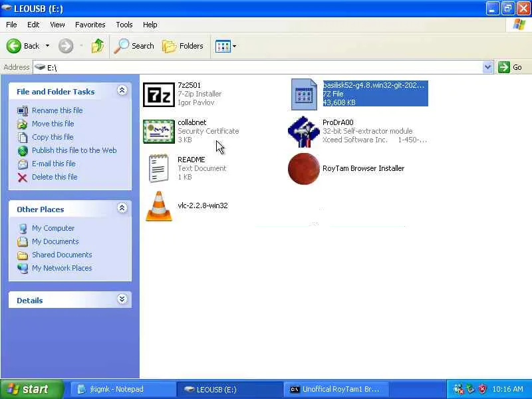Image resolution: width=532 pixels, height=399 pixels.
Task: Click the My Network Places icon
Action: [x=23, y=269]
